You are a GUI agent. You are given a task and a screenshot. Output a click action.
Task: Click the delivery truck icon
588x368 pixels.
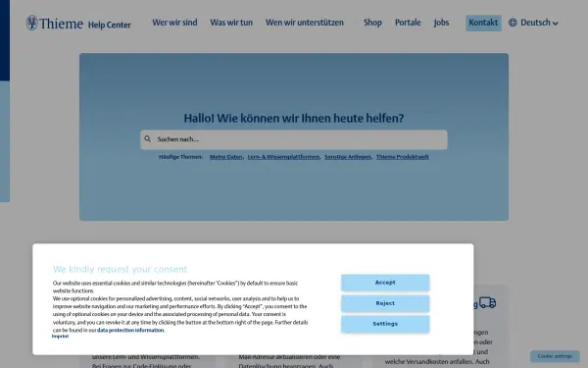tap(487, 302)
